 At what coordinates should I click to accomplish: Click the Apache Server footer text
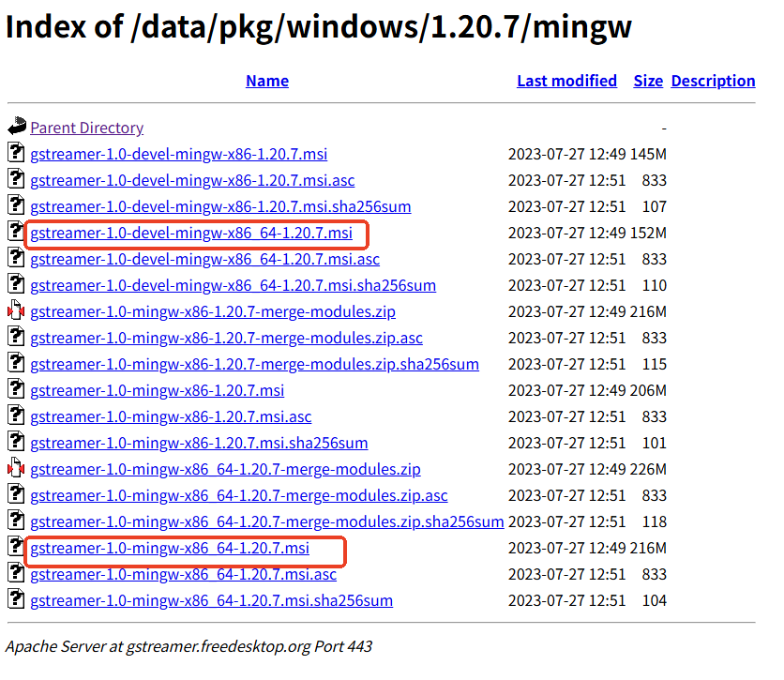189,646
